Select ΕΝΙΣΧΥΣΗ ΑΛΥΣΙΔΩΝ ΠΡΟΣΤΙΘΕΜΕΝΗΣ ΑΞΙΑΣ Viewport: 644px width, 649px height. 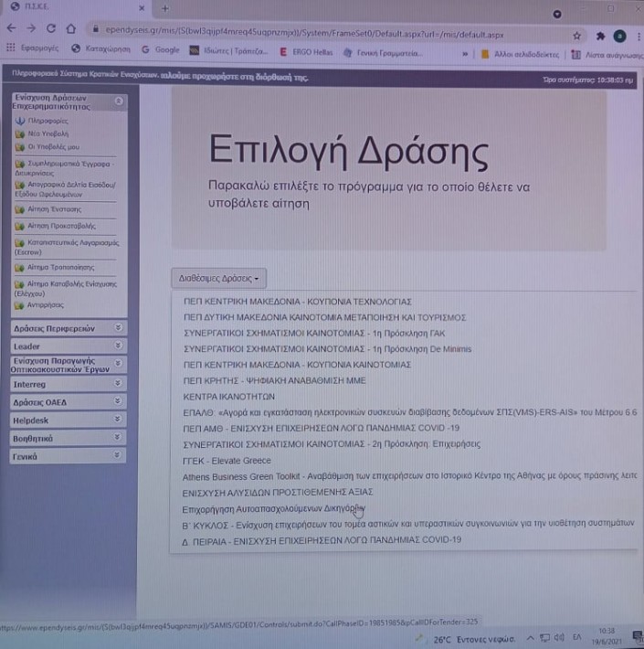278,492
